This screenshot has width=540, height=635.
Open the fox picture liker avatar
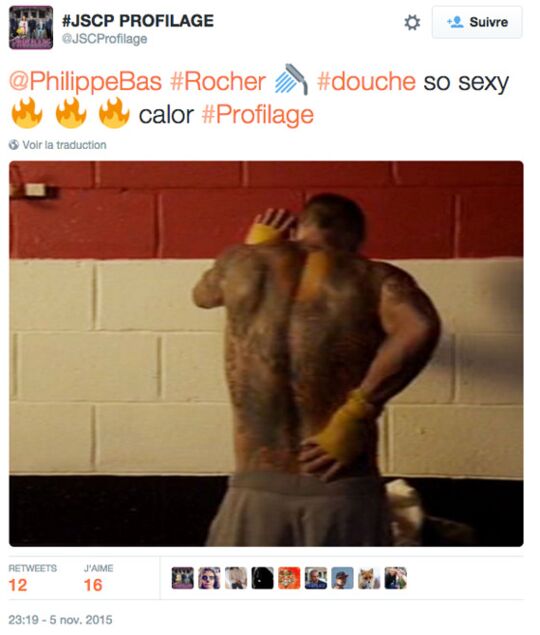tap(369, 578)
